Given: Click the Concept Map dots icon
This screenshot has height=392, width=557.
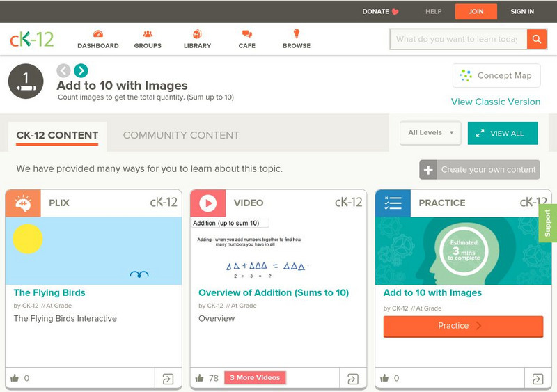Looking at the screenshot, I should 466,75.
